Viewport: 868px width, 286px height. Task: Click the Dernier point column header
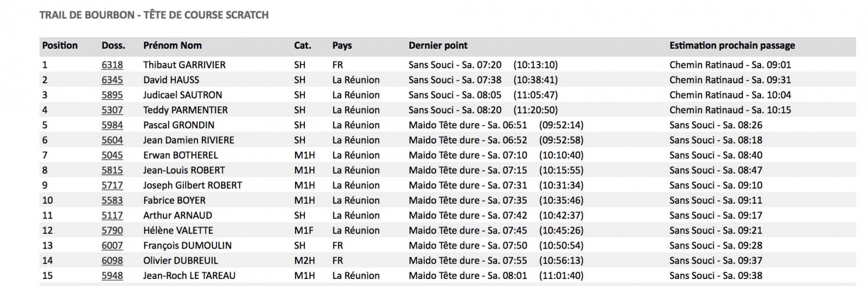[438, 45]
